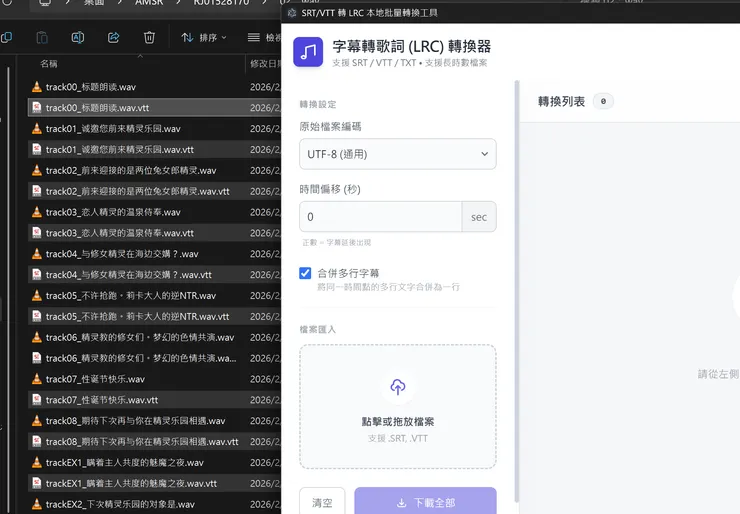
Task: Click file icon of track00_标题朗读.wav.vtt
Action: point(37,108)
